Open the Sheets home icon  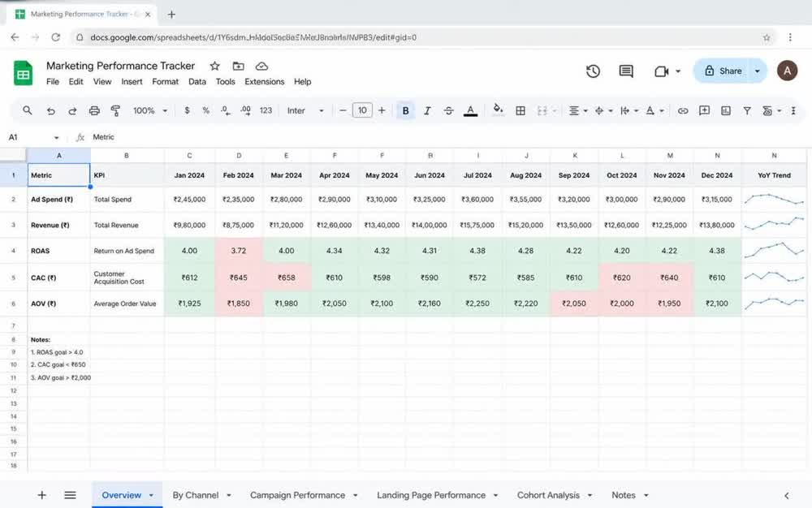[23, 73]
